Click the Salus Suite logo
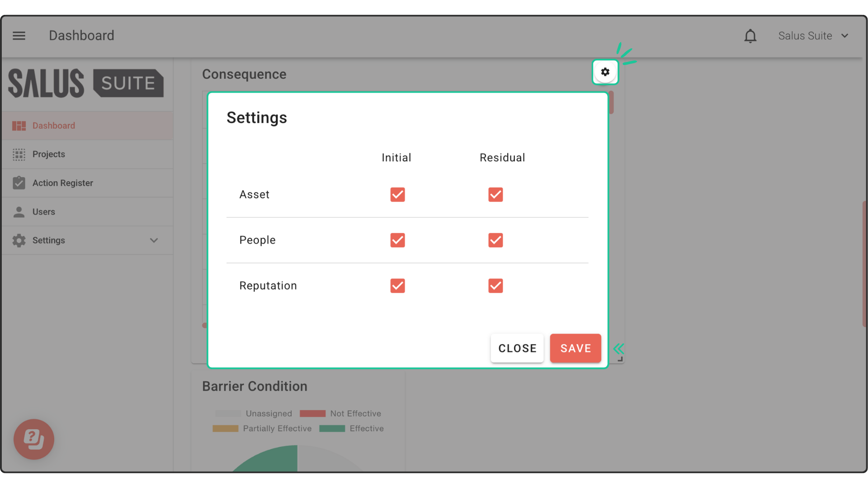 (x=86, y=83)
